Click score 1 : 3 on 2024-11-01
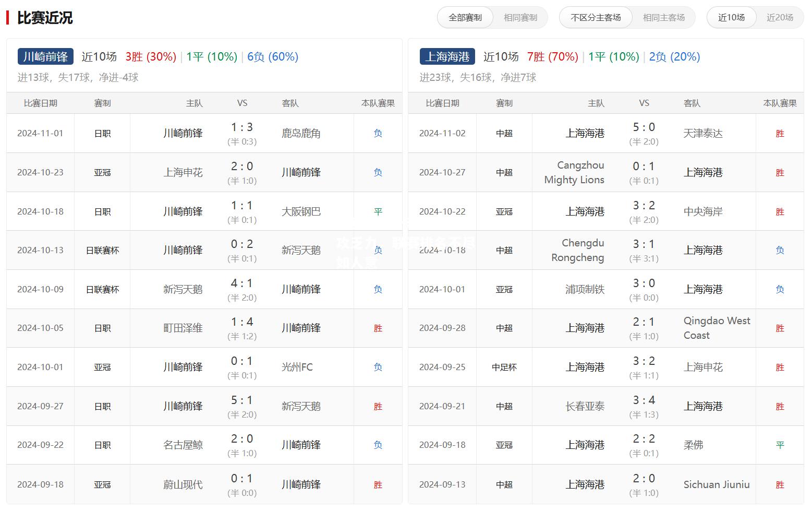812x510 pixels. [x=242, y=127]
